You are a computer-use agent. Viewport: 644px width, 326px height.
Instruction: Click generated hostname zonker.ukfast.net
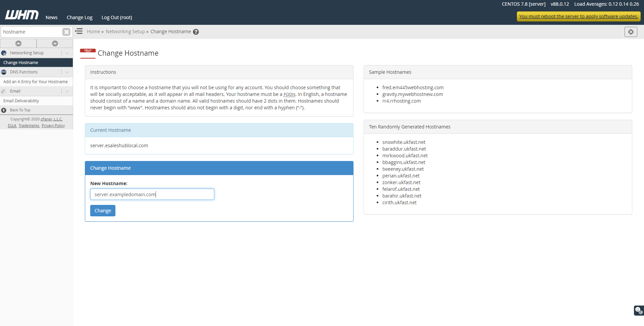pos(401,182)
